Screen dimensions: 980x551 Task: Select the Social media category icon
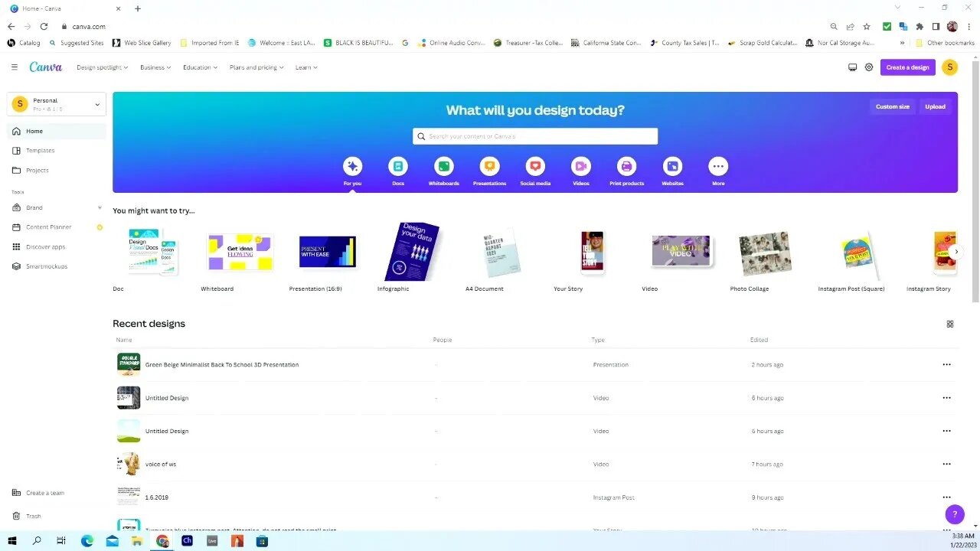[x=535, y=166]
